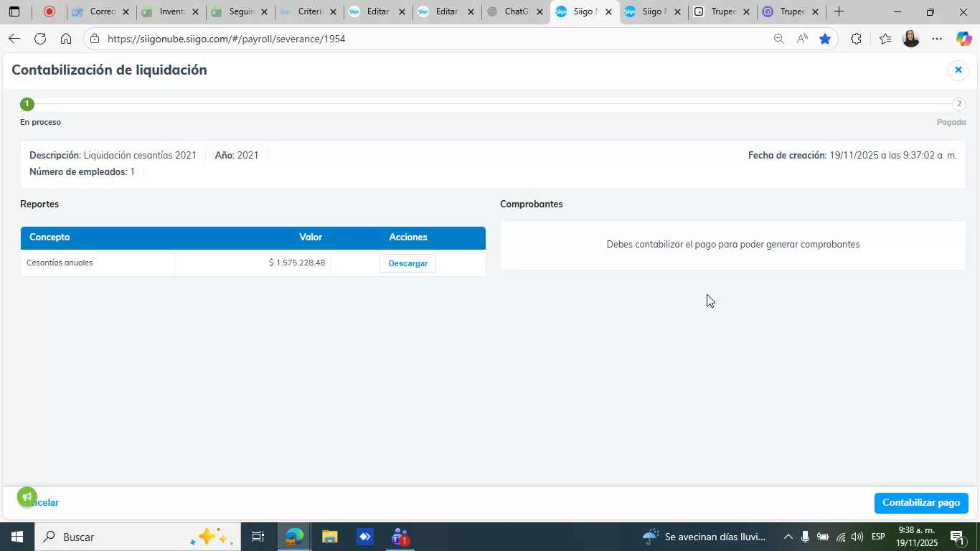Open a new browser tab
The height and width of the screenshot is (551, 980).
839,11
